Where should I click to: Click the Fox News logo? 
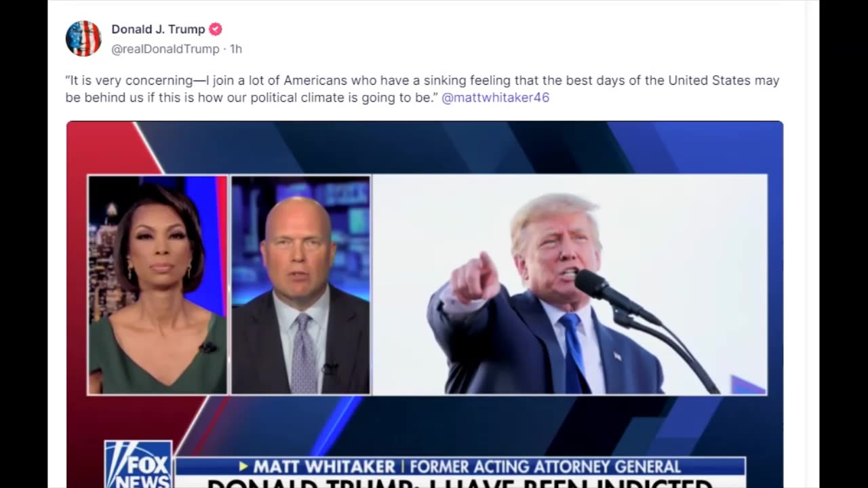(x=139, y=465)
